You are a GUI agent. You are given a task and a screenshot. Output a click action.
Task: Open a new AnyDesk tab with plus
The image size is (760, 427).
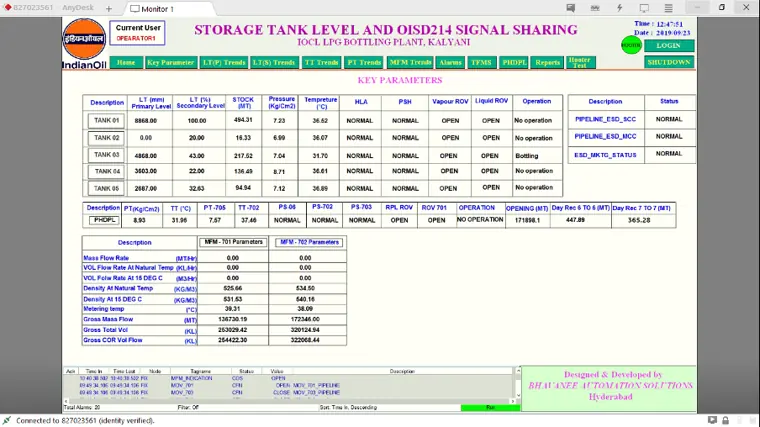[x=109, y=8]
